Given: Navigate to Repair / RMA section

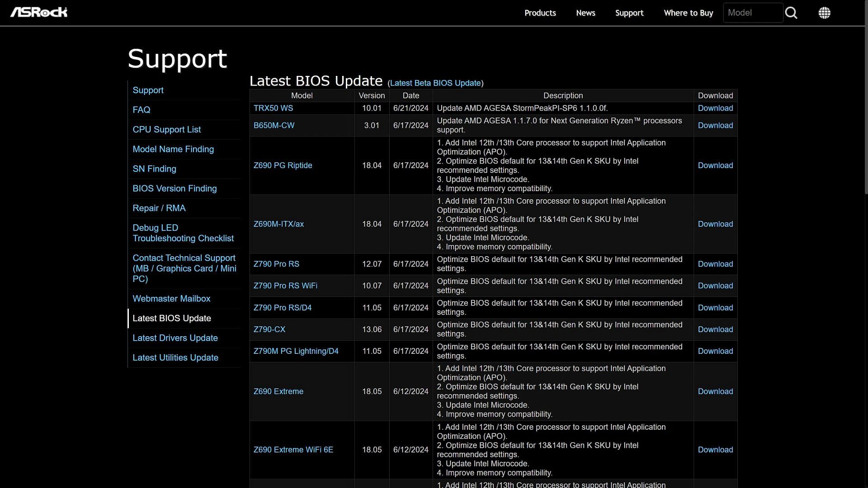Looking at the screenshot, I should (x=159, y=208).
